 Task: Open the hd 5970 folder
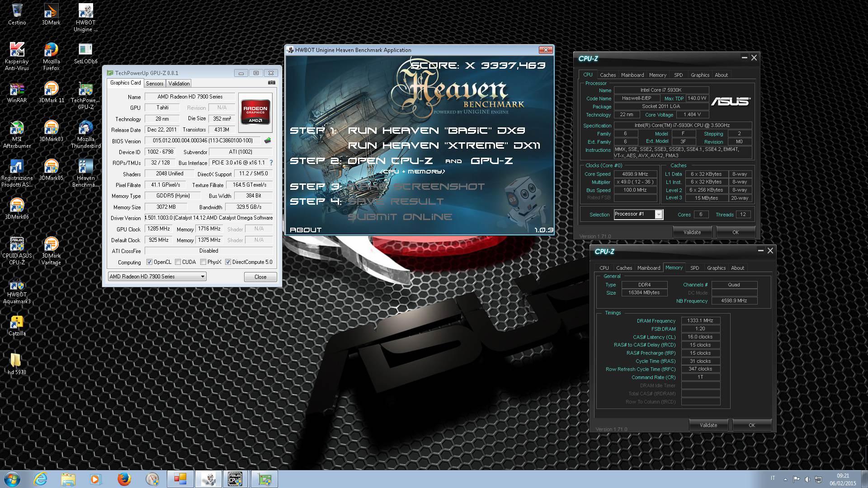(x=17, y=364)
